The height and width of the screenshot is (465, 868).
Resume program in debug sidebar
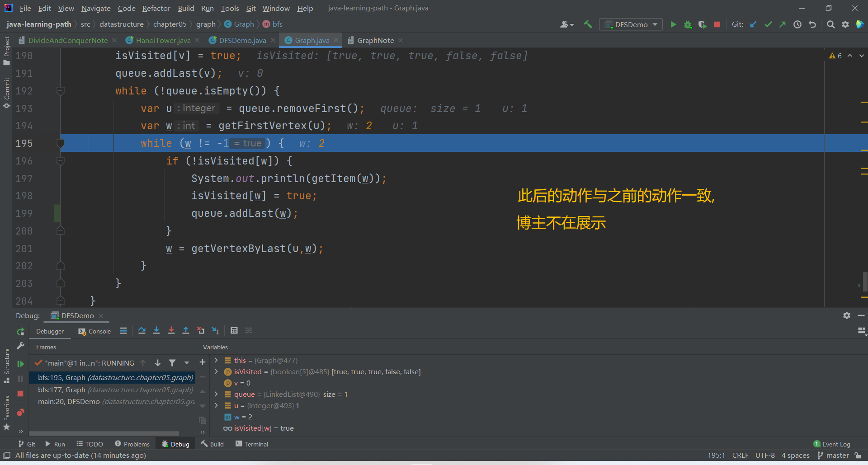[x=20, y=364]
